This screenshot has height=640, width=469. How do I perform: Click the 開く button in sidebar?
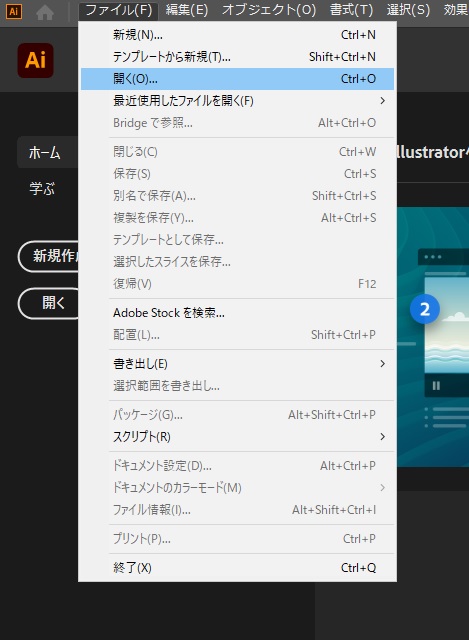pos(48,303)
